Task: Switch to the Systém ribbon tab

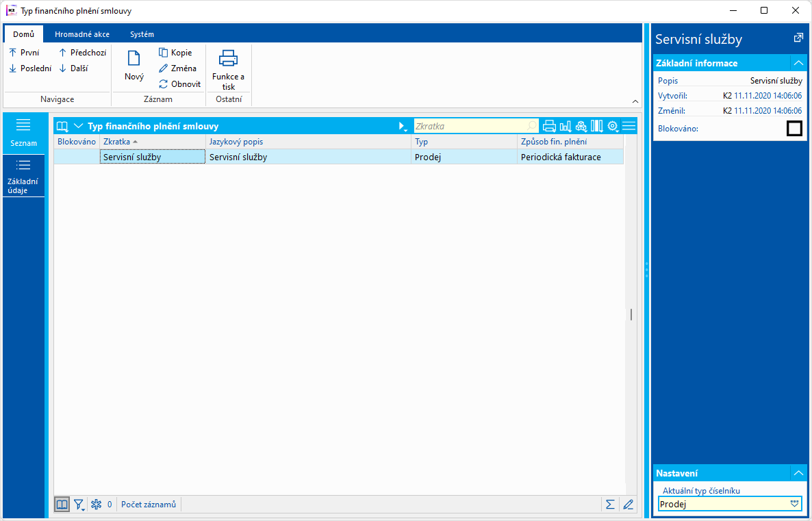Action: pos(142,34)
